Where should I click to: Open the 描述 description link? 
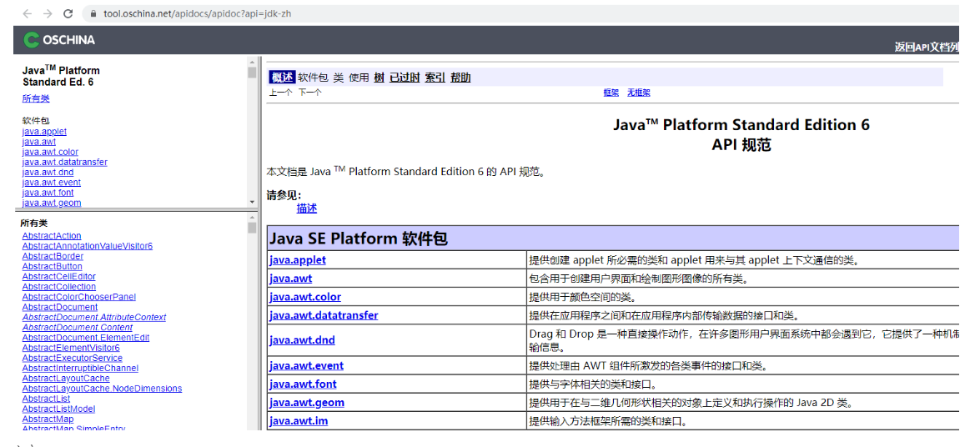coord(307,208)
